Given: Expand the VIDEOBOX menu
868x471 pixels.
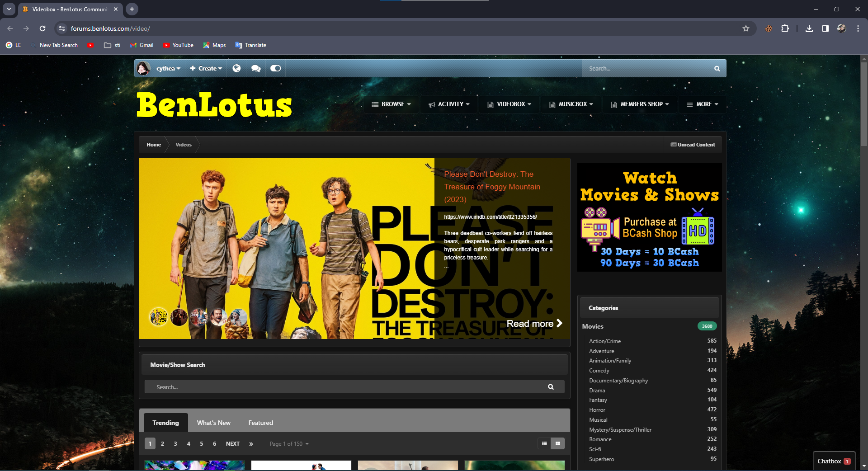Looking at the screenshot, I should [x=509, y=104].
